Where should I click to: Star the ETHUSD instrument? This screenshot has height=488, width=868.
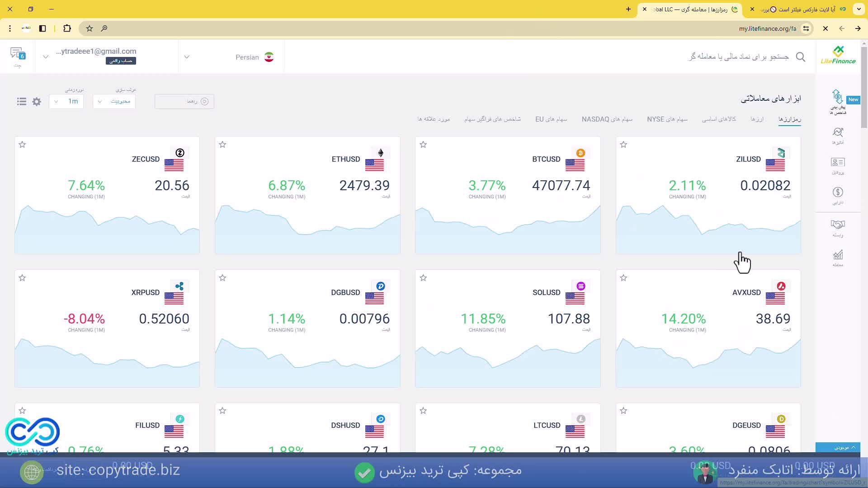click(222, 144)
